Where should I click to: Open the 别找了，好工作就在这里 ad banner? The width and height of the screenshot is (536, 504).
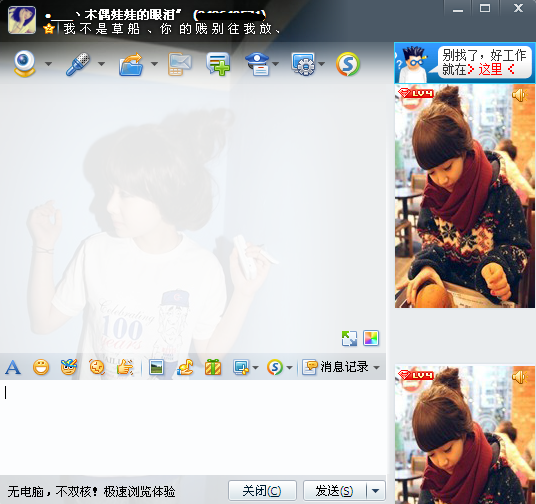pos(465,63)
